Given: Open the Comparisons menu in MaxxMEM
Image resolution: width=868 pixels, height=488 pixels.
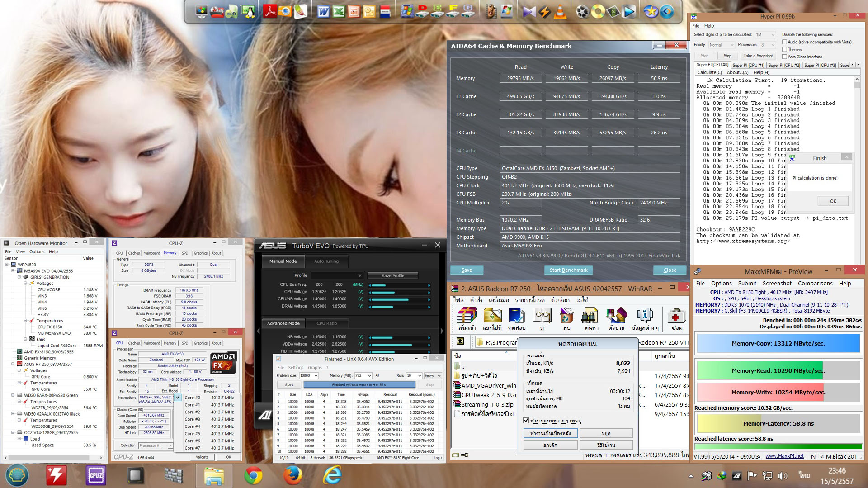Looking at the screenshot, I should tap(815, 284).
